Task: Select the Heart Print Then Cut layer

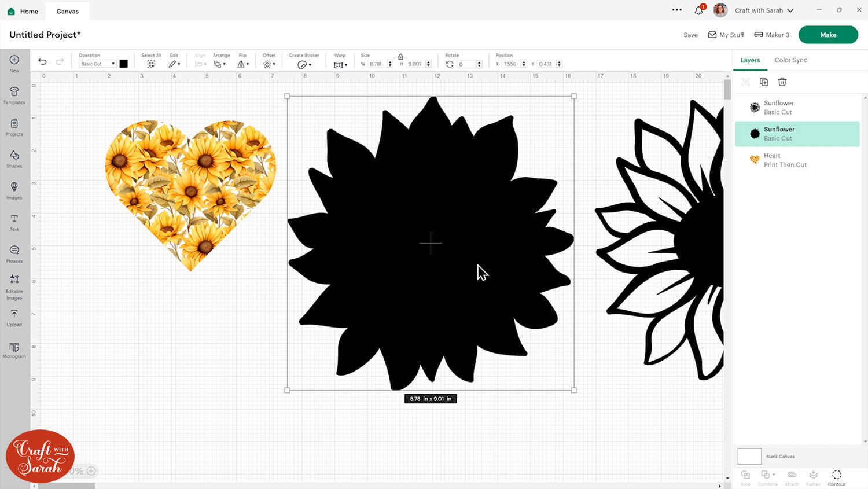Action: (x=797, y=160)
